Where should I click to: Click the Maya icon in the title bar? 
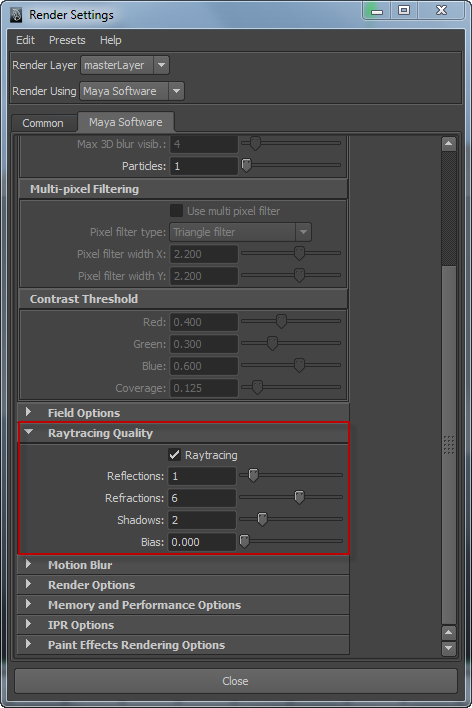pos(16,15)
